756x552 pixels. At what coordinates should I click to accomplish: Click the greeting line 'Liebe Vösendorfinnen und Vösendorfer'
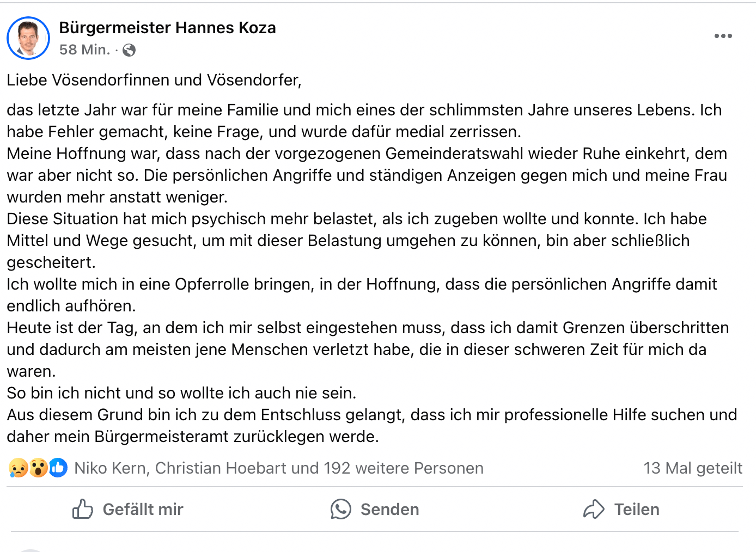click(x=154, y=81)
